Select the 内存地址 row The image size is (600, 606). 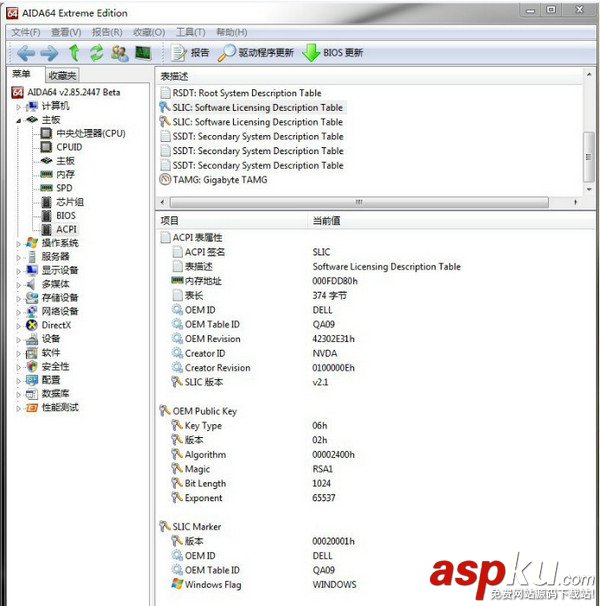[x=265, y=281]
